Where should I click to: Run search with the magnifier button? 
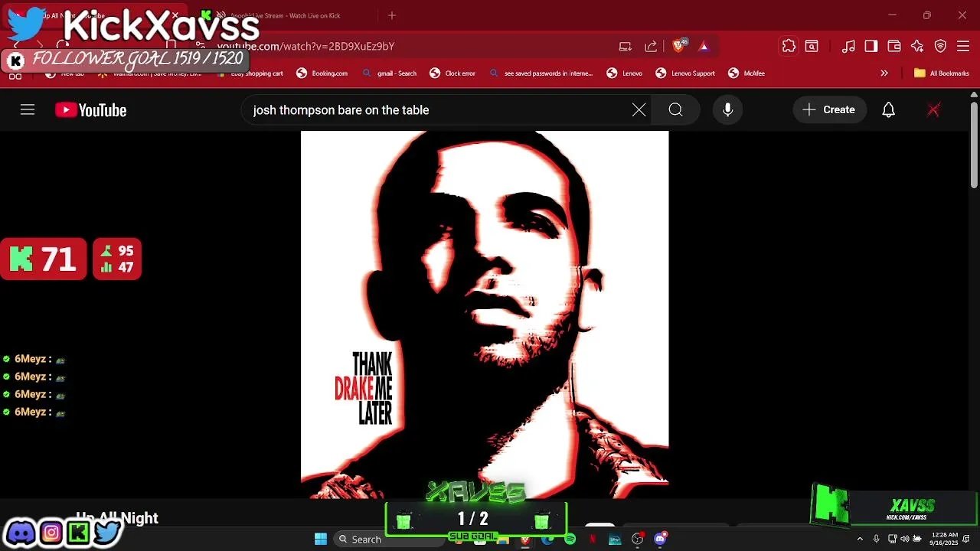click(675, 110)
